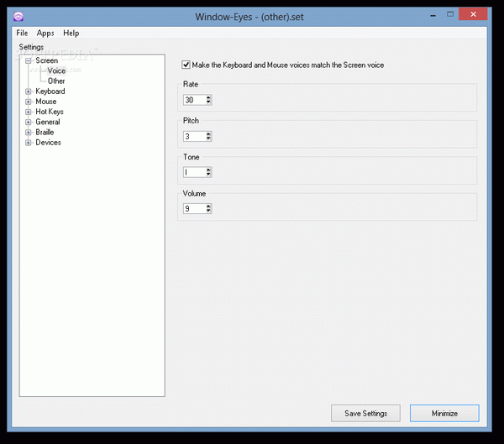Click the Window-Eyes app icon in title bar
This screenshot has width=504, height=444.
point(18,16)
